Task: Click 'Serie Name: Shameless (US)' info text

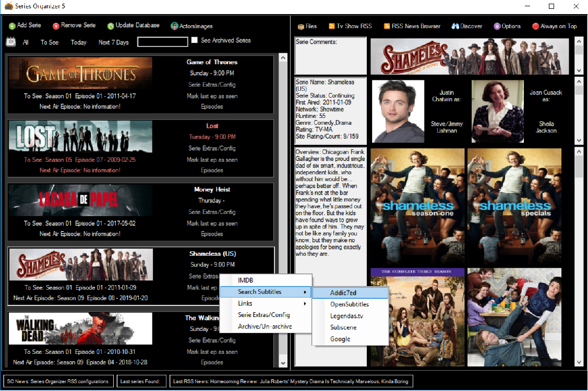Action: click(325, 85)
